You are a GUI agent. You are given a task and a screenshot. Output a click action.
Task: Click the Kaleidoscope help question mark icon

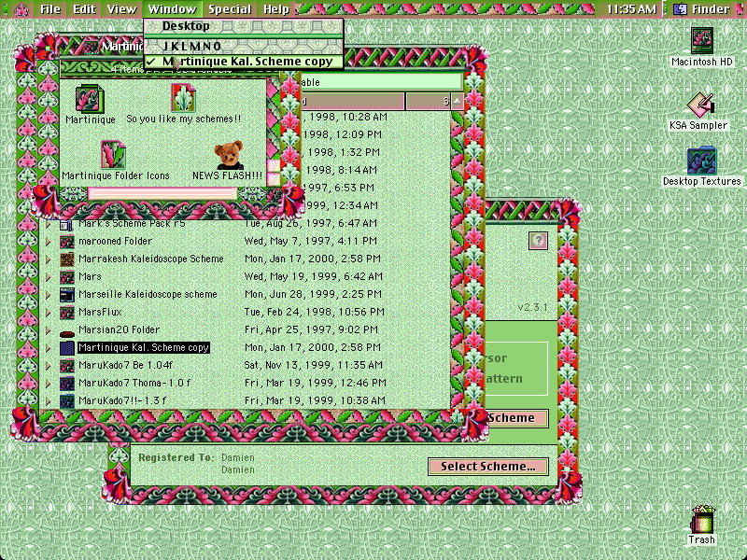[539, 241]
